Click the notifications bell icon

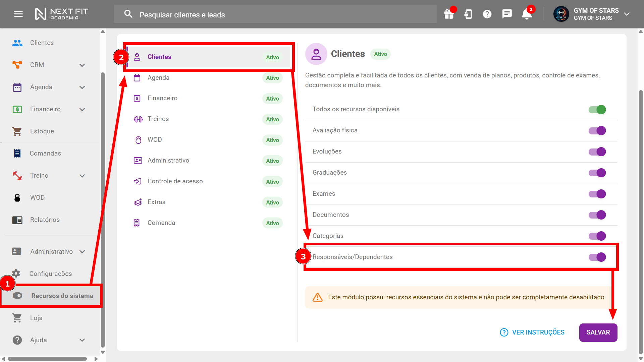(527, 14)
